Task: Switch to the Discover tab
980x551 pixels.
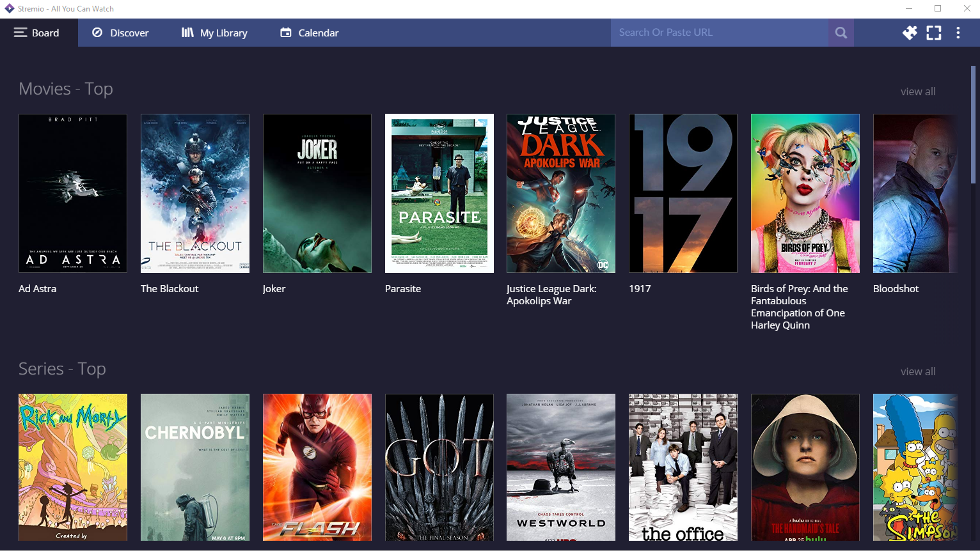Action: [120, 33]
